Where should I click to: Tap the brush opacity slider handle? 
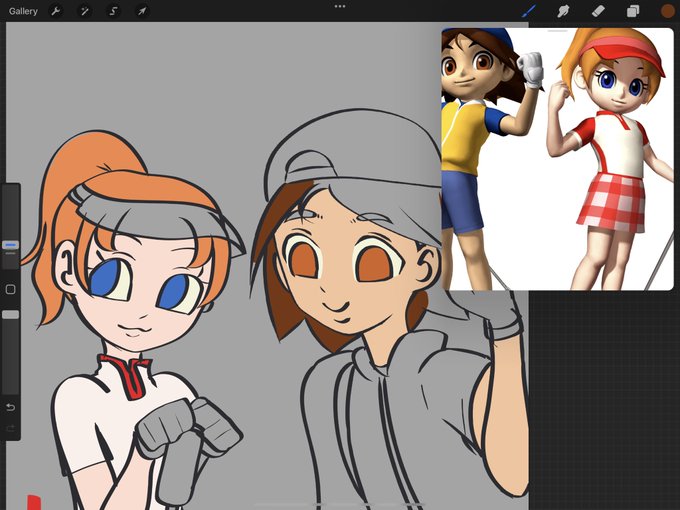[x=10, y=314]
